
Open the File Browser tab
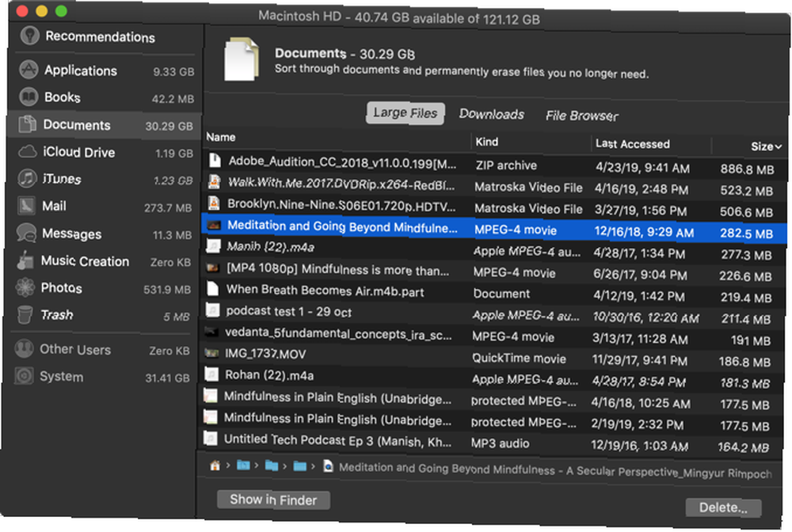click(x=582, y=116)
